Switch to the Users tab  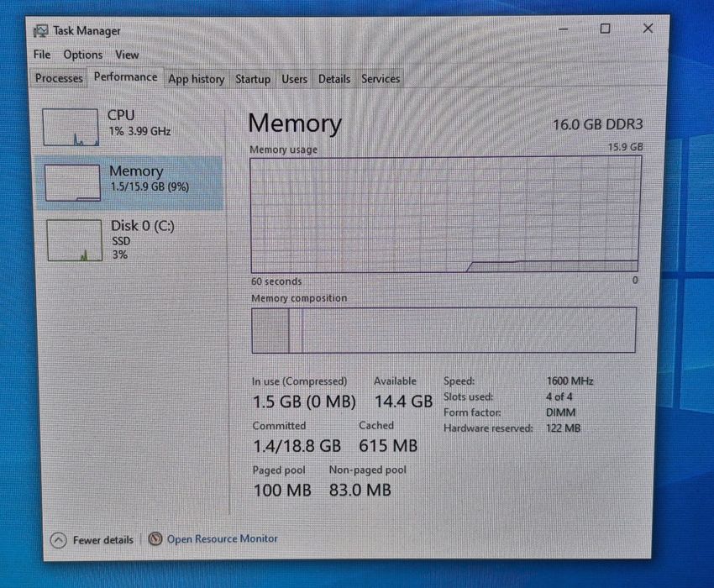pyautogui.click(x=294, y=79)
